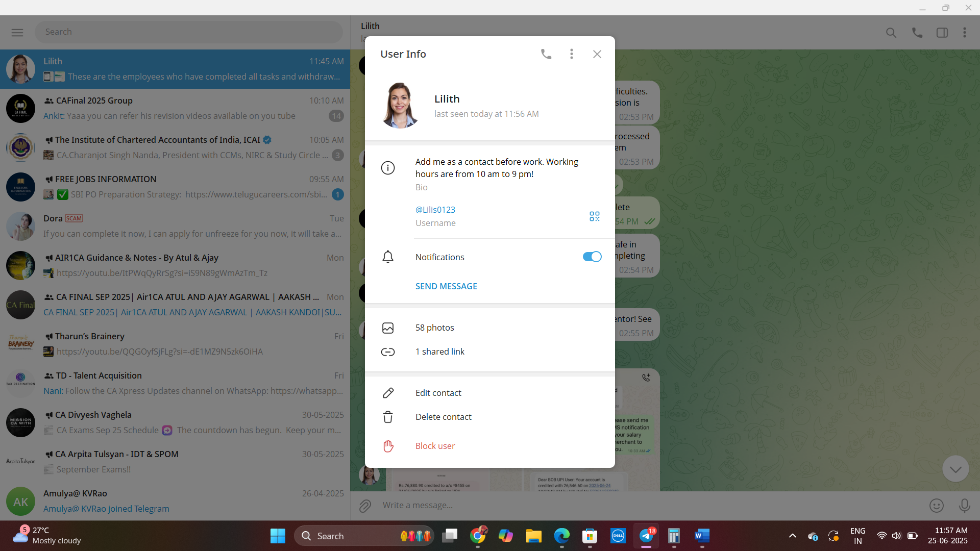
Task: Select Edit contact option
Action: tap(438, 393)
